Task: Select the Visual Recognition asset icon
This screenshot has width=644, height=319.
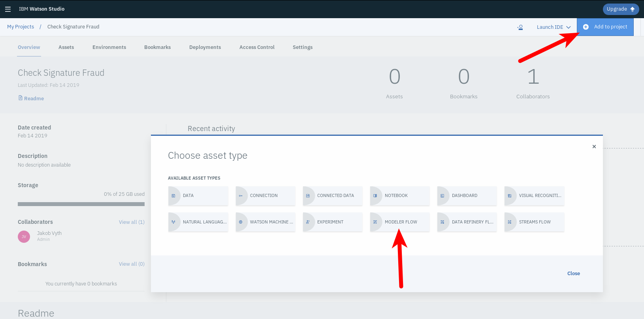Action: pyautogui.click(x=509, y=196)
